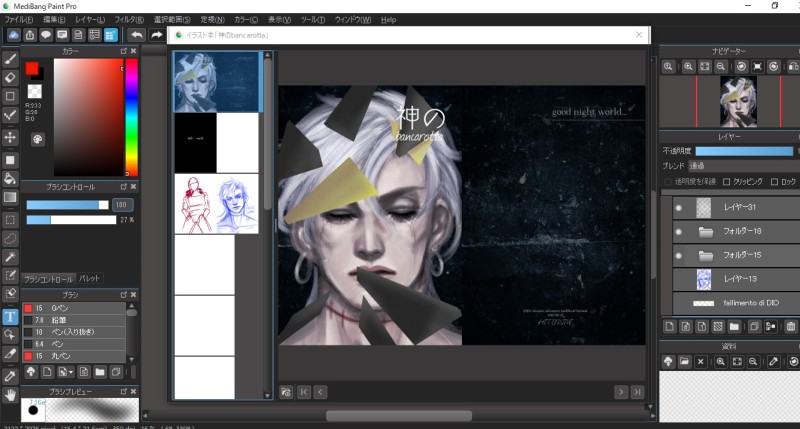Select the Magic Wand tool
800x429 pixels.
[10, 257]
